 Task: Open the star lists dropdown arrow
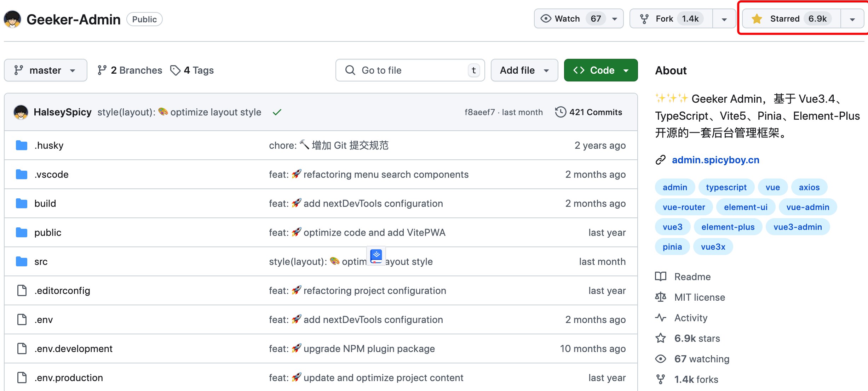coord(852,19)
